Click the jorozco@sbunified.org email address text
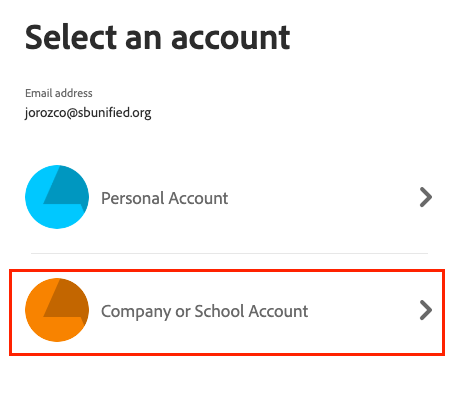The height and width of the screenshot is (402, 462). 88,113
